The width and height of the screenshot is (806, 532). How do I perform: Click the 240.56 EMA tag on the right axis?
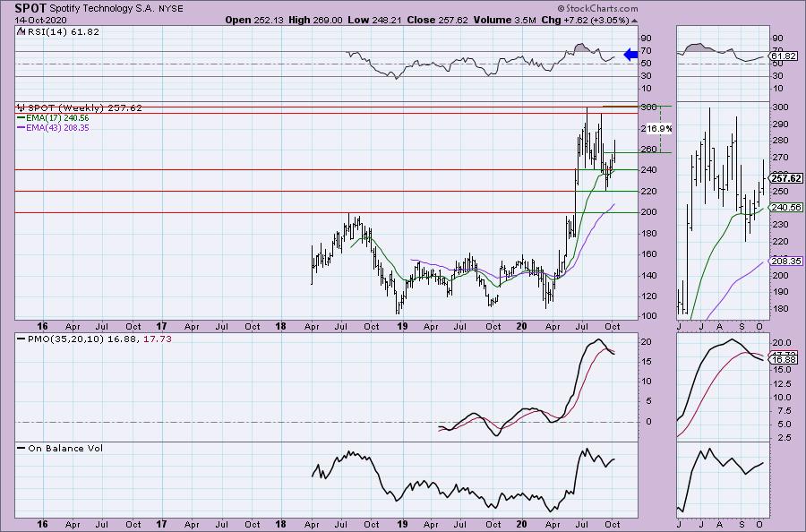(x=786, y=207)
